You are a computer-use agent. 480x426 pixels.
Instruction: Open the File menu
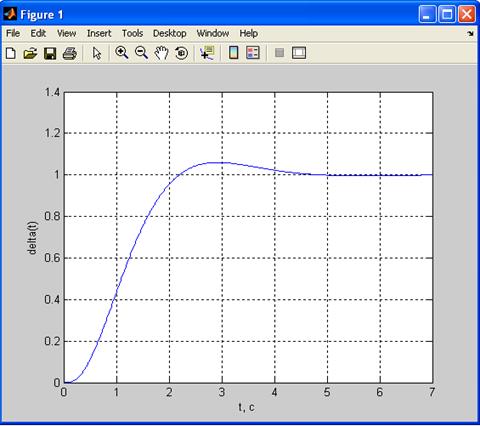tap(13, 33)
